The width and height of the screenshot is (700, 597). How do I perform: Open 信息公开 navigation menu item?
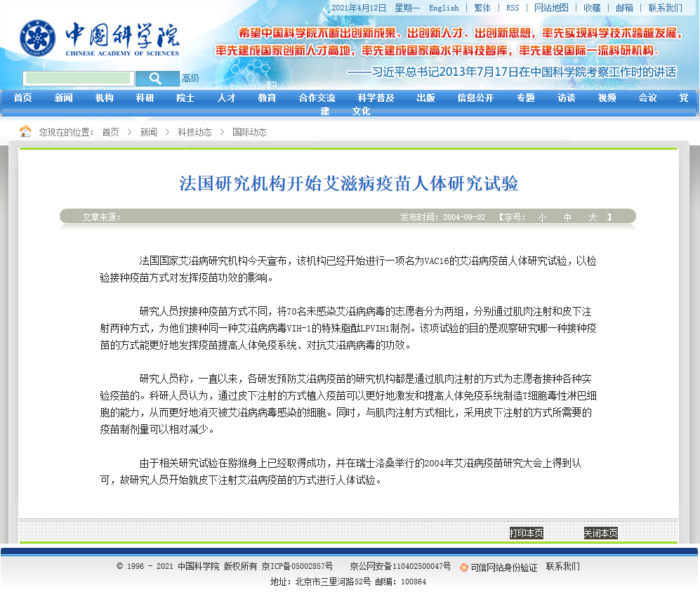pos(475,98)
